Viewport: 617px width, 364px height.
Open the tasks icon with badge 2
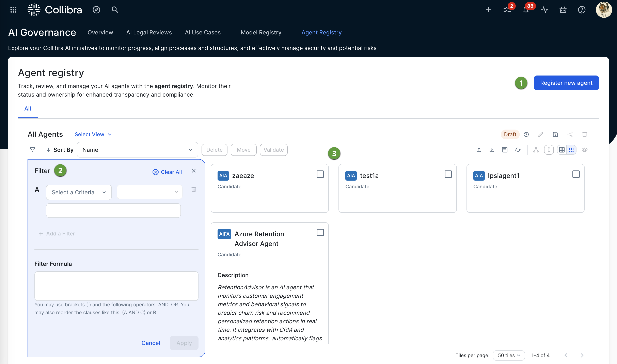507,10
